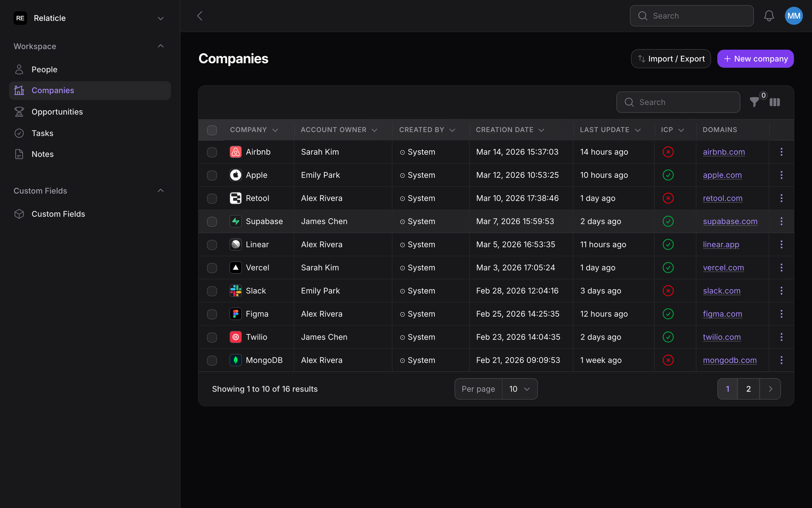Open People in the sidebar

[90, 69]
